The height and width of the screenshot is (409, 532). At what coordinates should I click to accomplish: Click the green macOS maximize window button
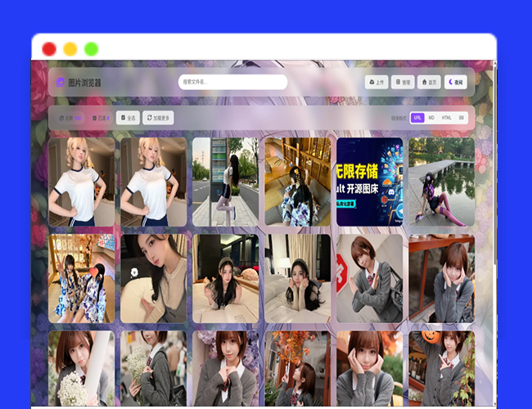pos(91,49)
